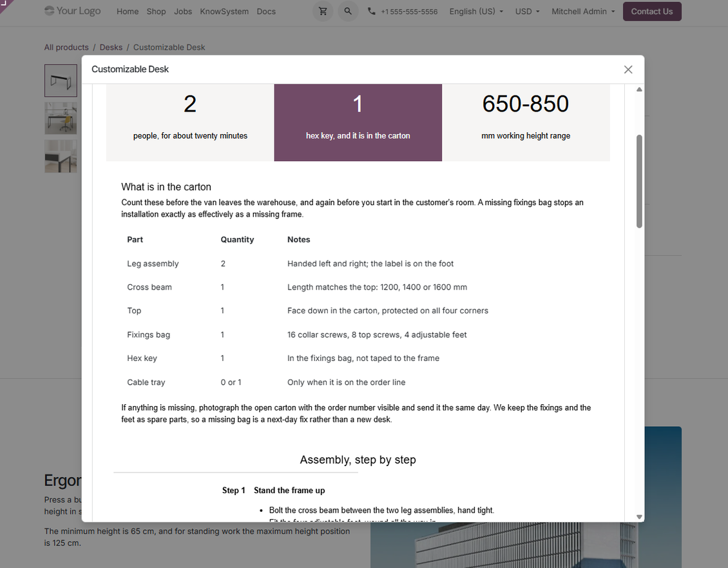Click the +1 555-555-5556 phone link
728x568 pixels.
[x=409, y=12]
